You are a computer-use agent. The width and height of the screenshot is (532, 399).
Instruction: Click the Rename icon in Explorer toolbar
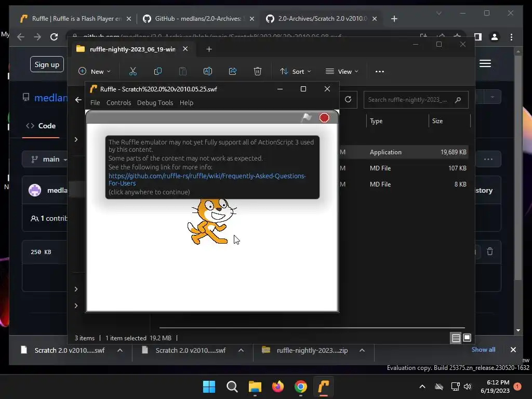click(208, 71)
